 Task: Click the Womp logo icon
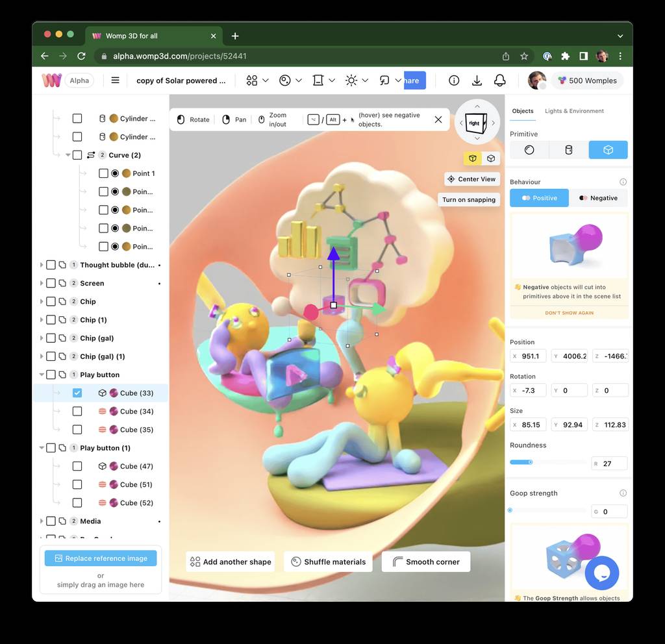(x=51, y=80)
